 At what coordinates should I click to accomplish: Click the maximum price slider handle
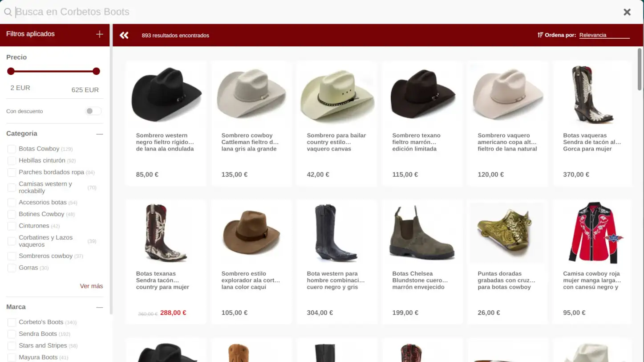click(96, 71)
